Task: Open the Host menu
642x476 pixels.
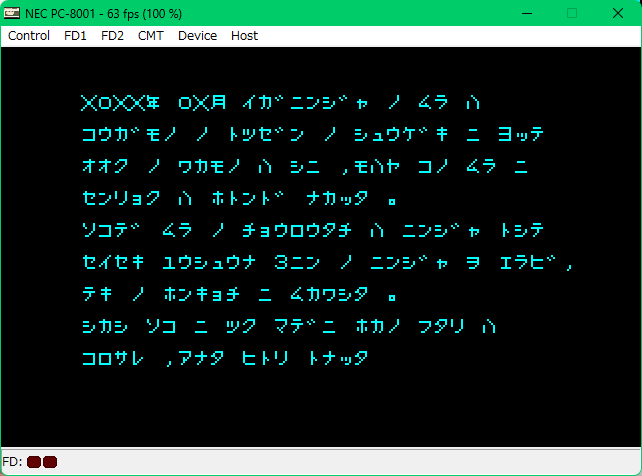Action: click(x=244, y=36)
